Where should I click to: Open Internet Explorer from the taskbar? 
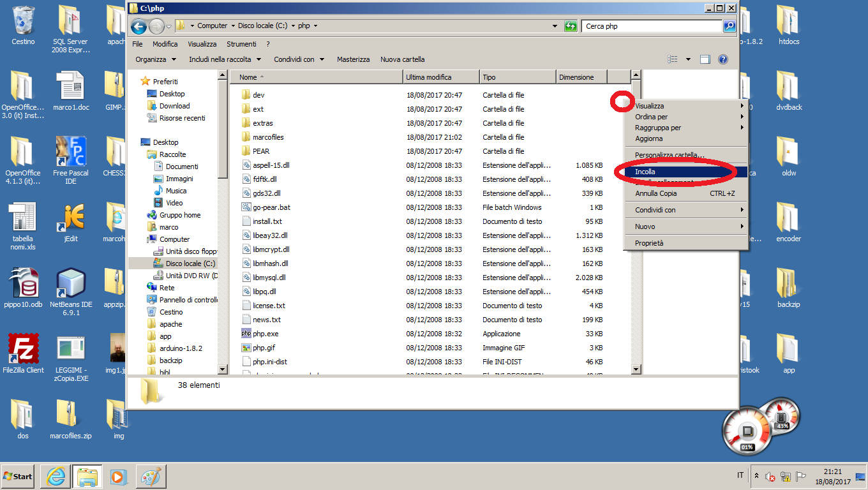[56, 476]
